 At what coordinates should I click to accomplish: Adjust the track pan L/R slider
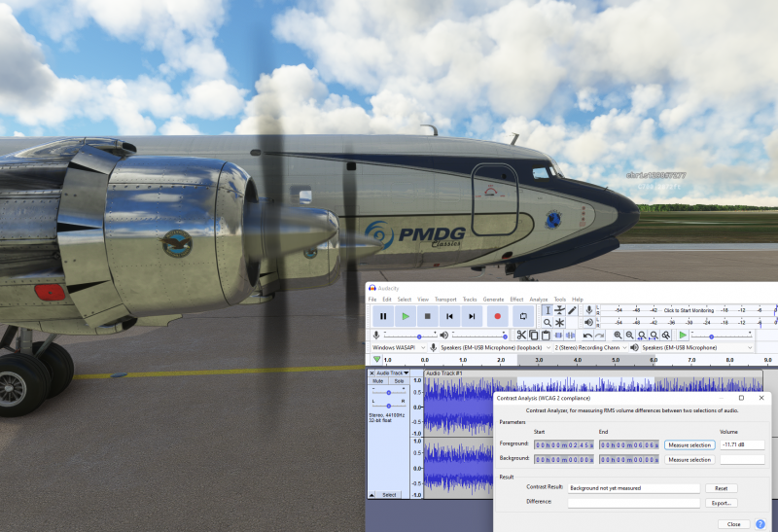tap(388, 406)
